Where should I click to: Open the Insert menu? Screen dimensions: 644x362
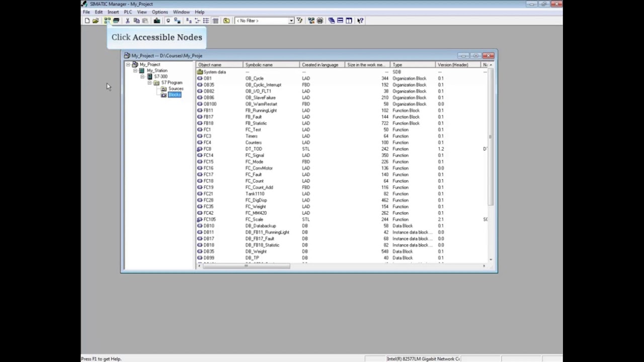coord(113,12)
